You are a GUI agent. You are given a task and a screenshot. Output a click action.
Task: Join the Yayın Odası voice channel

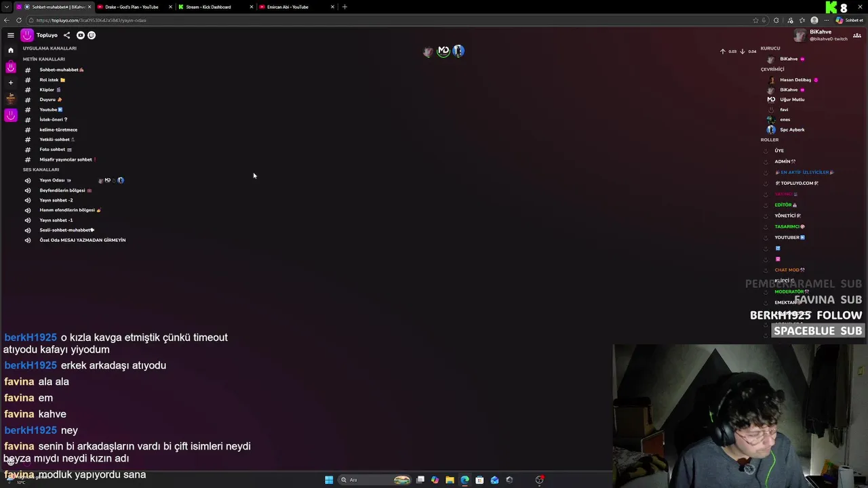pyautogui.click(x=56, y=180)
